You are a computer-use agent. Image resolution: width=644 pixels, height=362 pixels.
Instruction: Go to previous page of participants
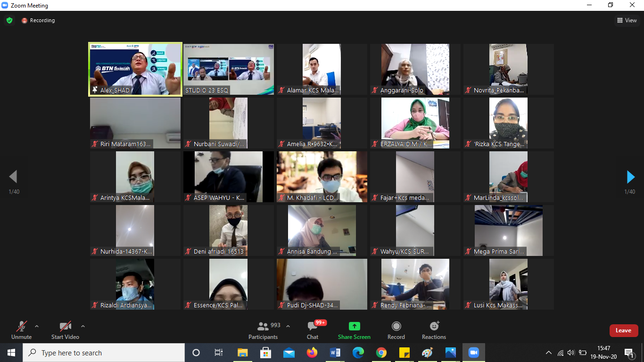pos(13,177)
